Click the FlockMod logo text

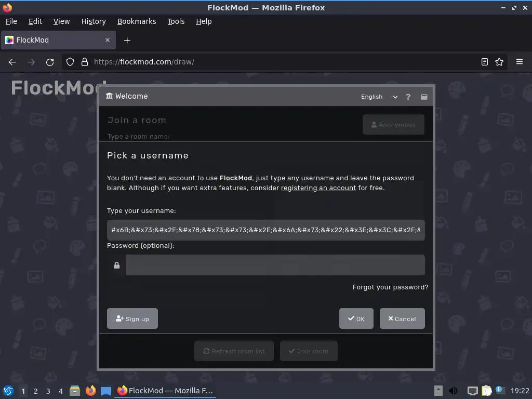pos(59,87)
